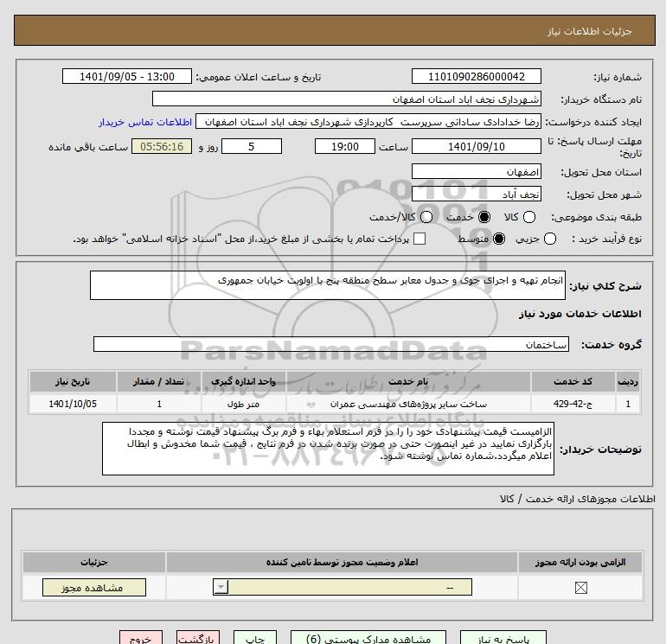Click the تاریخ نیاز column header
Viewport: 666px width, 644px height.
(73, 381)
